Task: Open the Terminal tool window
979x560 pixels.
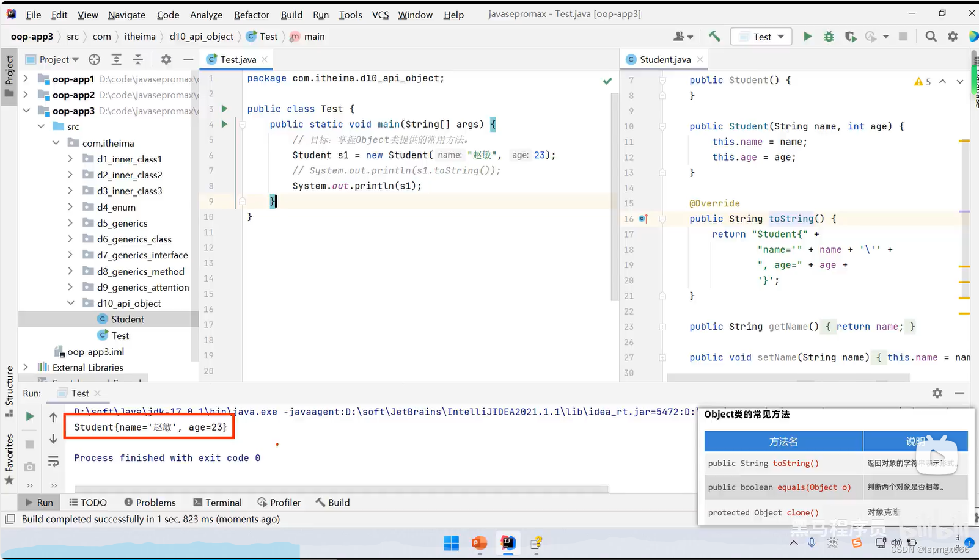Action: (217, 502)
